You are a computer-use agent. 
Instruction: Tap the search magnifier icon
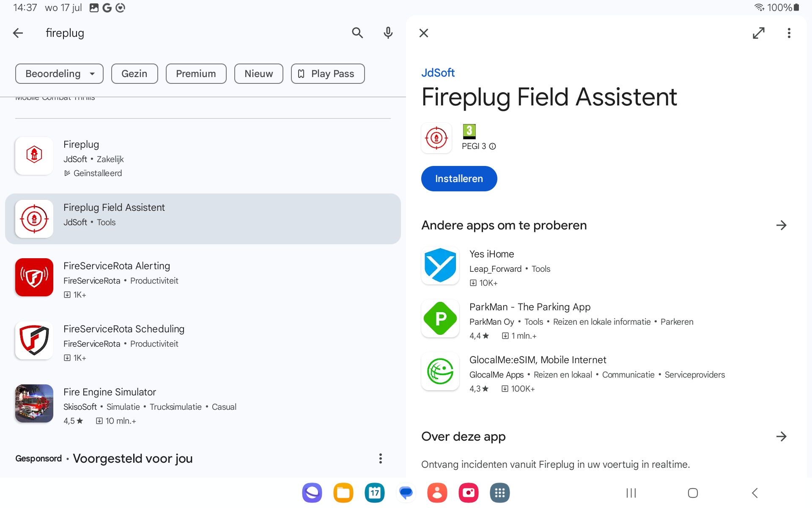point(357,33)
